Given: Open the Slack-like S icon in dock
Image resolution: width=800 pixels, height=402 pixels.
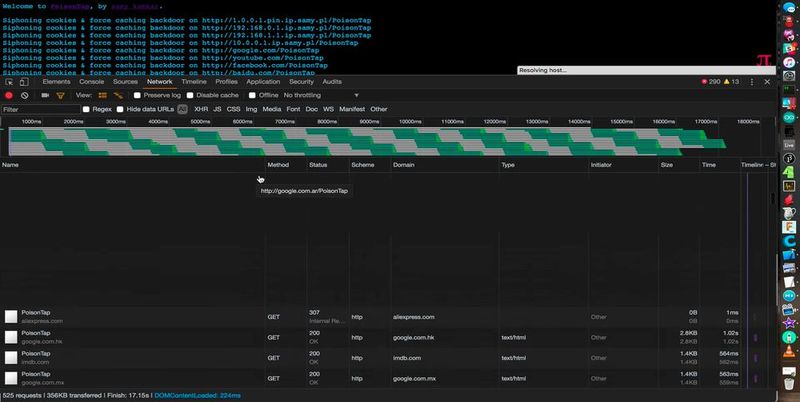Looking at the screenshot, I should tap(789, 48).
